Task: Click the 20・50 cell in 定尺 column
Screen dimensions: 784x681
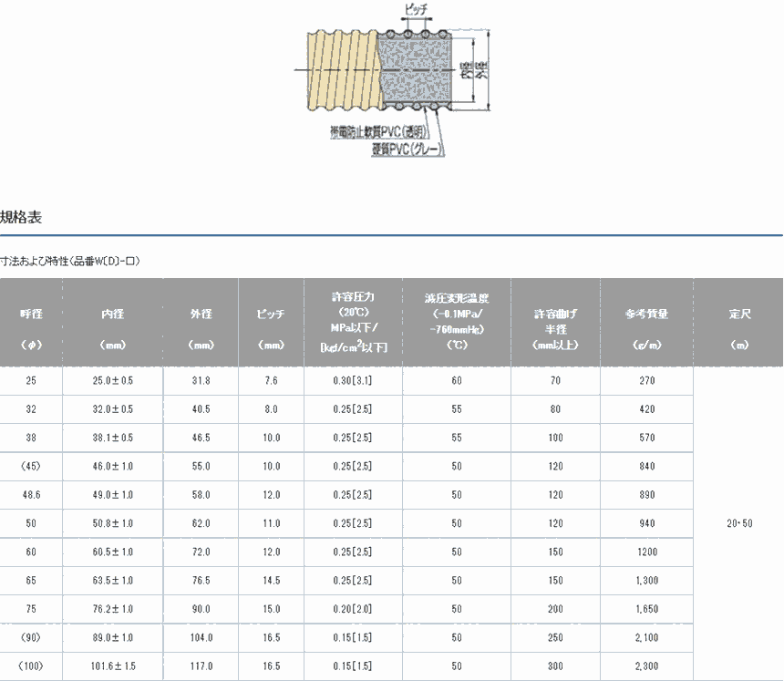Action: click(x=738, y=523)
